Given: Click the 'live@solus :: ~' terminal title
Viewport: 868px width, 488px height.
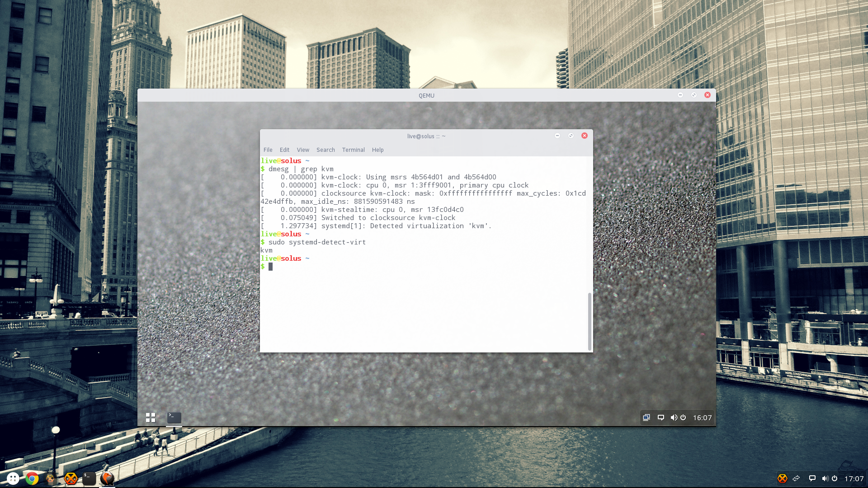Looking at the screenshot, I should 426,136.
